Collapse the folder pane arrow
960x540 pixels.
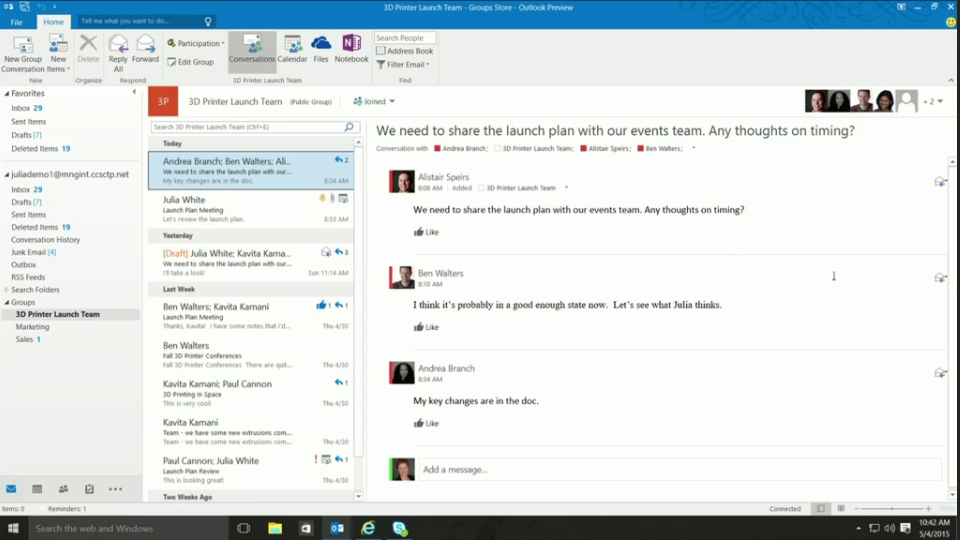134,92
